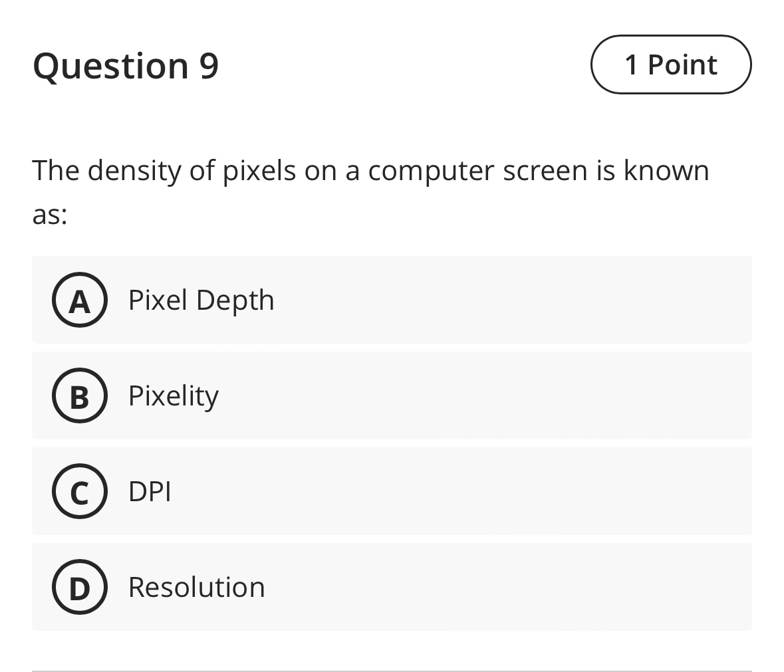Click the 1 Point badge
The width and height of the screenshot is (784, 672).
tap(670, 64)
